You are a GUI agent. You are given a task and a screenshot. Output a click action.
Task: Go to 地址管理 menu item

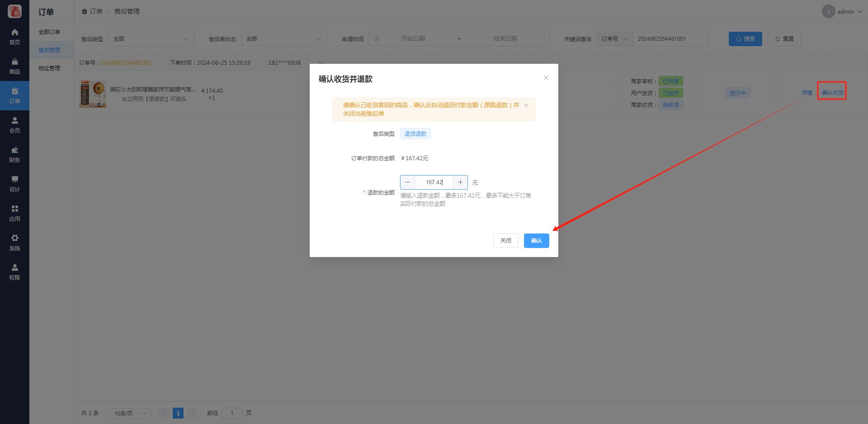[x=49, y=68]
